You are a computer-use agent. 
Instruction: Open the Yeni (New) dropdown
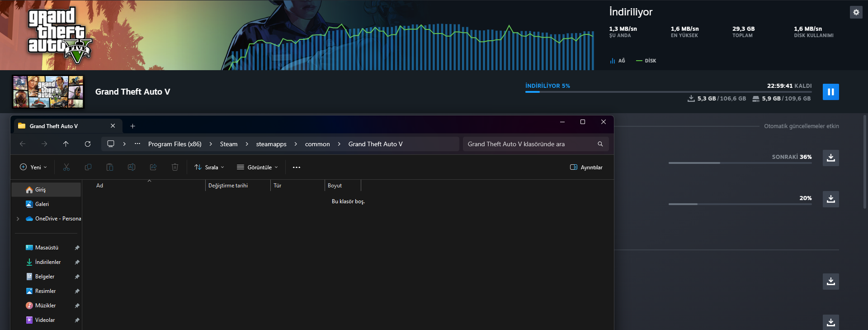point(33,167)
